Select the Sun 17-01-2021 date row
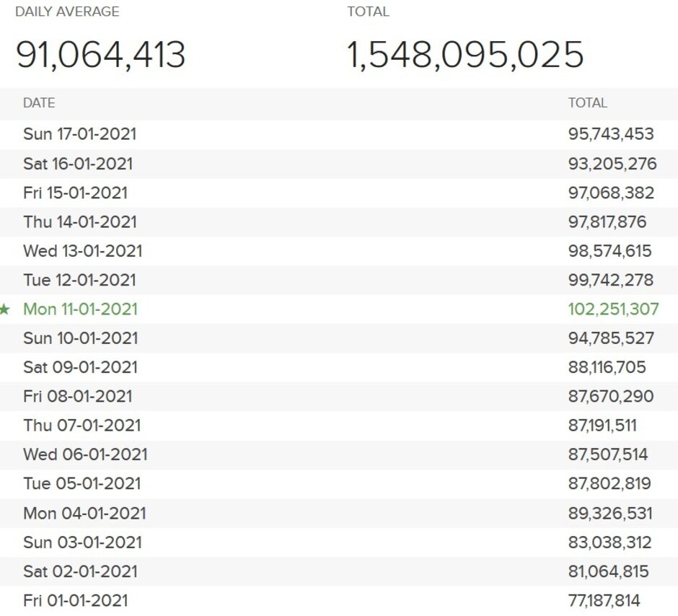Viewport: 678px width, 616px height. pyautogui.click(x=79, y=134)
